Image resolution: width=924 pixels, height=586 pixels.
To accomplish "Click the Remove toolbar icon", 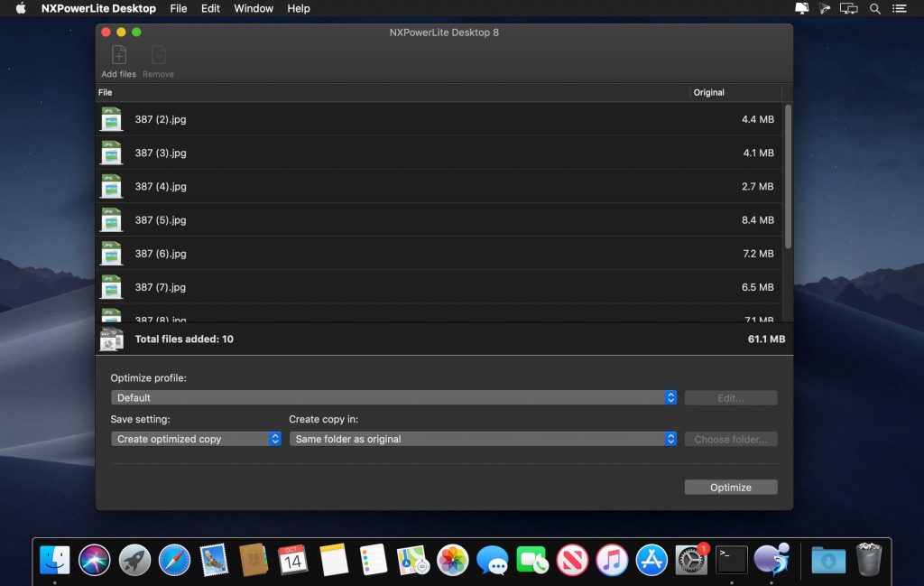I will click(158, 57).
